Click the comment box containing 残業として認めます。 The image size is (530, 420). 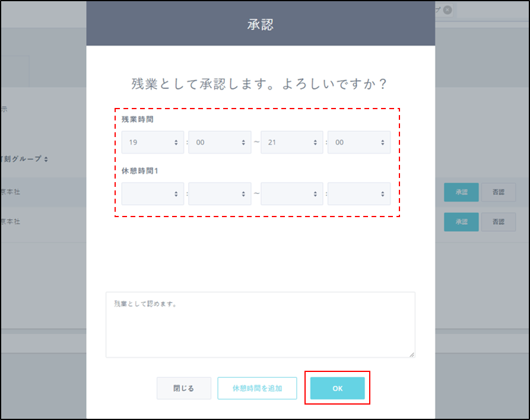(x=260, y=324)
